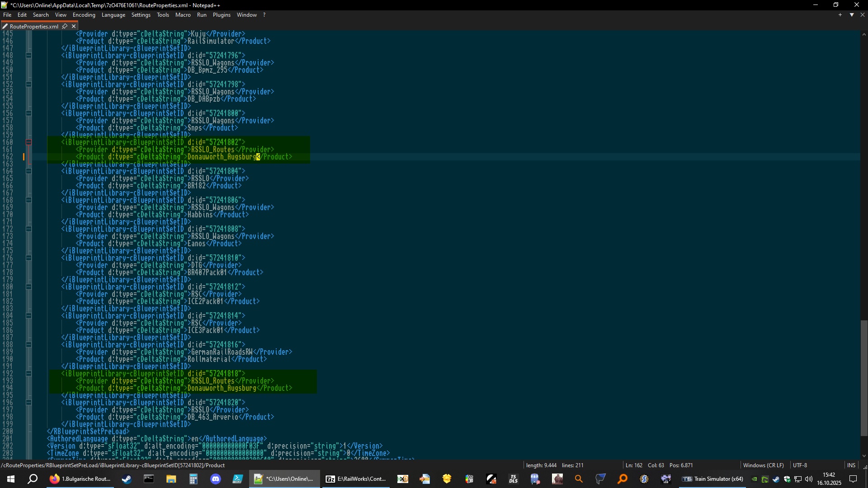
Task: Switch to 7-Zip E:\RailWorks window
Action: point(356,479)
